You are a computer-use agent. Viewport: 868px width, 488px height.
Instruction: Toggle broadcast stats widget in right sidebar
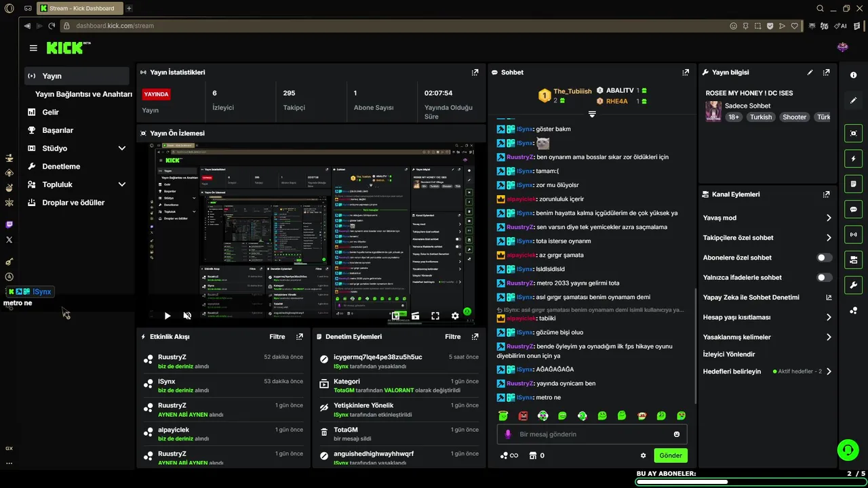tap(853, 235)
